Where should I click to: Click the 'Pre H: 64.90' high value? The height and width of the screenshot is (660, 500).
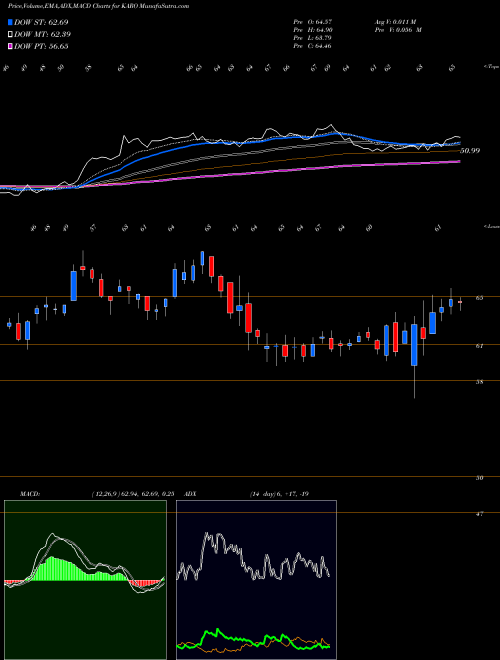(x=312, y=29)
